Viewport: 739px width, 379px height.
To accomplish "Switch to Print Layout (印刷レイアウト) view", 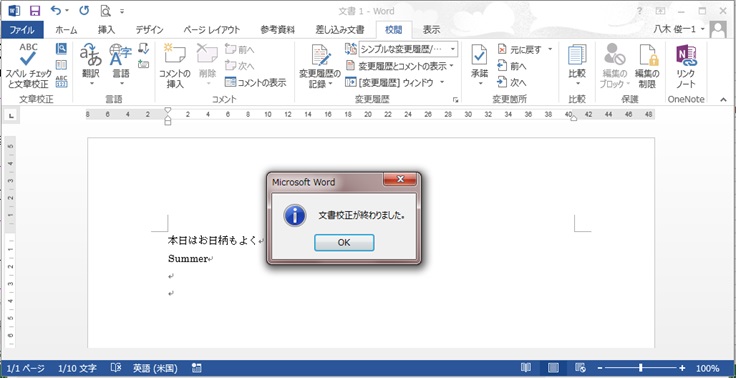I will pyautogui.click(x=553, y=368).
